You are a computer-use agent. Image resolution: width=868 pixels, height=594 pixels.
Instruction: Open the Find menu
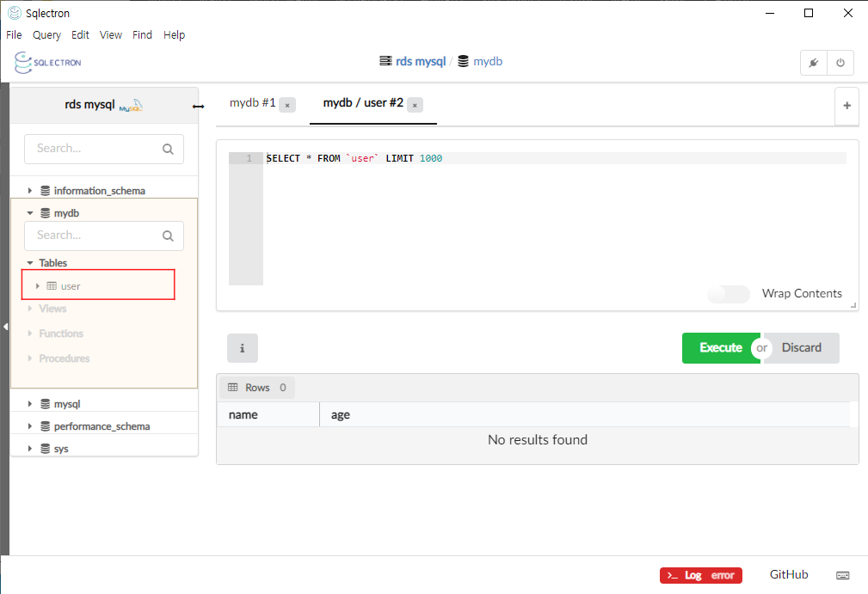pyautogui.click(x=142, y=35)
